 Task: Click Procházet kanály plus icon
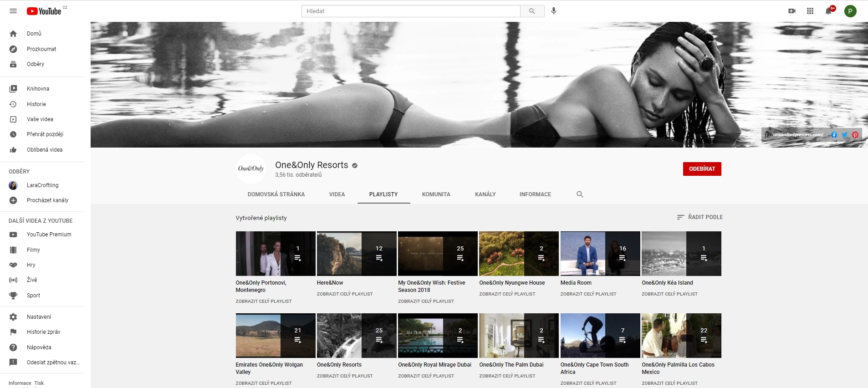[x=13, y=200]
